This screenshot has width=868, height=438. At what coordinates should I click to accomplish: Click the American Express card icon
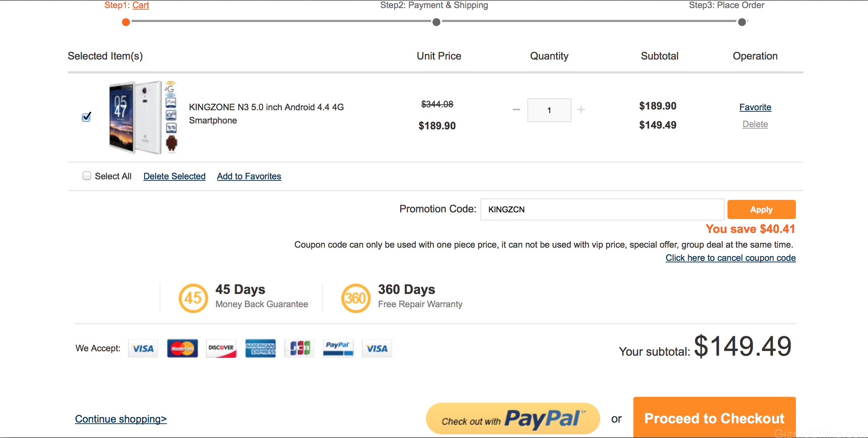coord(260,348)
